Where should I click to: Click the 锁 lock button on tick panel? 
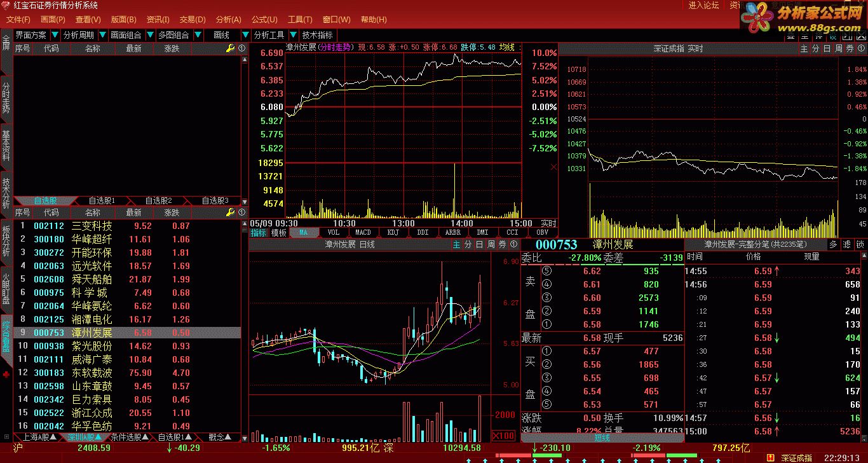[x=860, y=244]
